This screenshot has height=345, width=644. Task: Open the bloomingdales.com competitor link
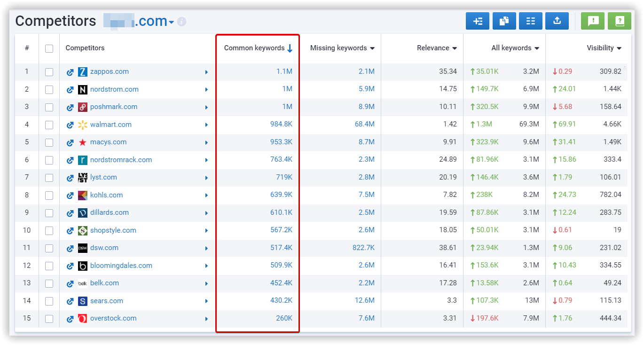pos(121,266)
